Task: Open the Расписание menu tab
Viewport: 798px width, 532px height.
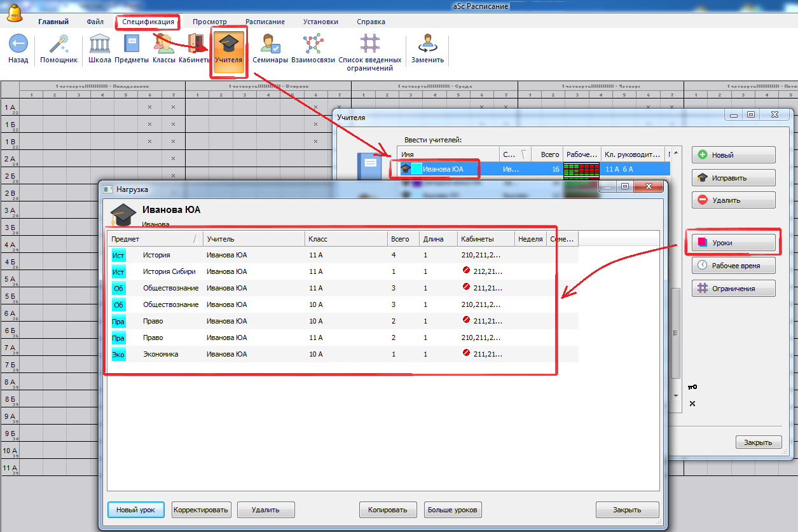Action: point(265,22)
